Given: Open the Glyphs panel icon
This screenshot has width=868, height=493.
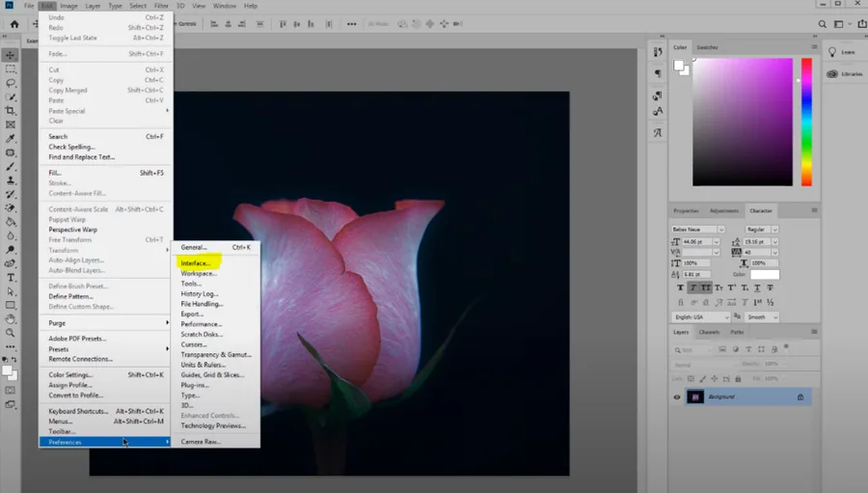Looking at the screenshot, I should click(658, 132).
